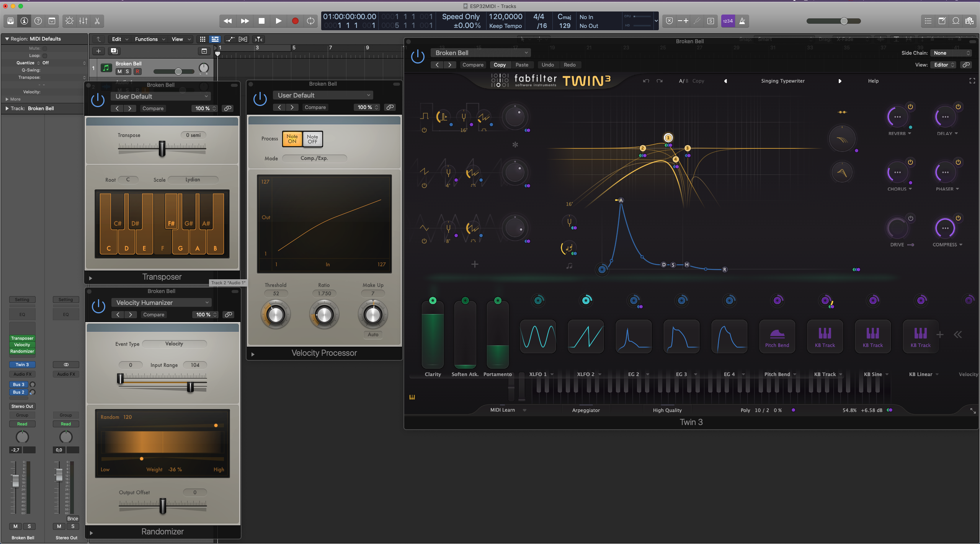Adjust the Output Offset slider handle
The image size is (980, 544).
click(x=163, y=506)
